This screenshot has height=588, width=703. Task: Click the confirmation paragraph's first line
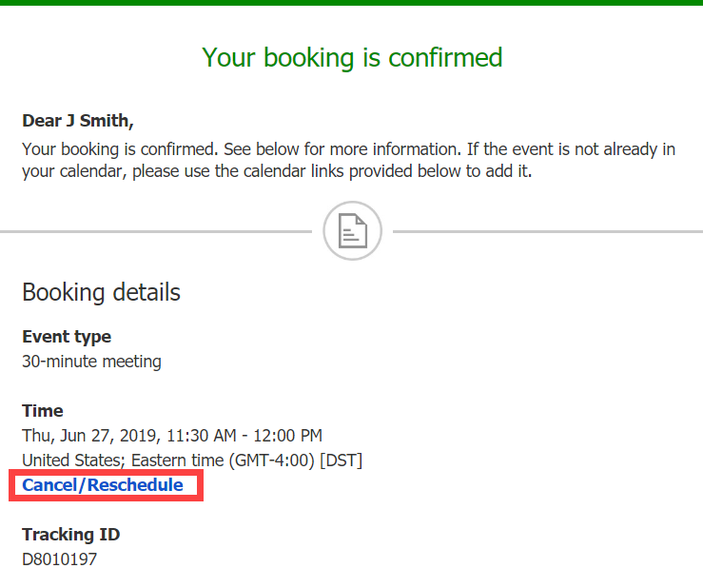coord(348,149)
